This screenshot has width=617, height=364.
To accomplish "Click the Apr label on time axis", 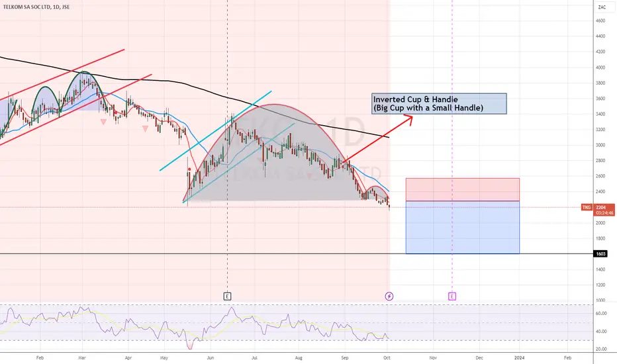I will click(128, 357).
